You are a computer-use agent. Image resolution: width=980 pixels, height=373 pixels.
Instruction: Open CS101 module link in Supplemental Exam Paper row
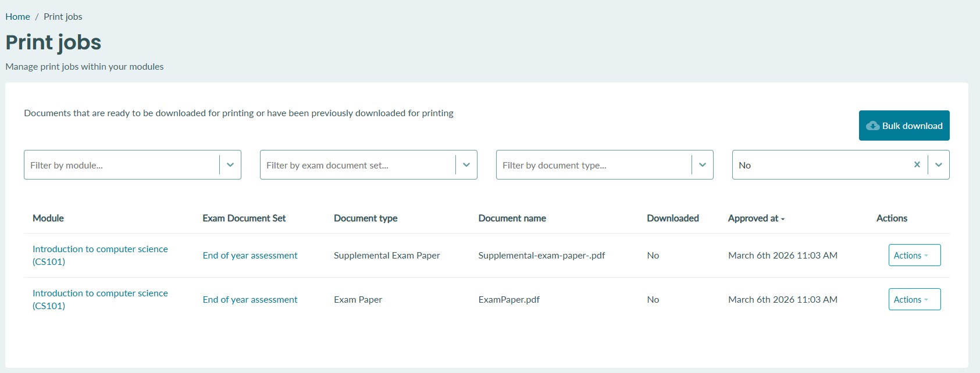(100, 255)
